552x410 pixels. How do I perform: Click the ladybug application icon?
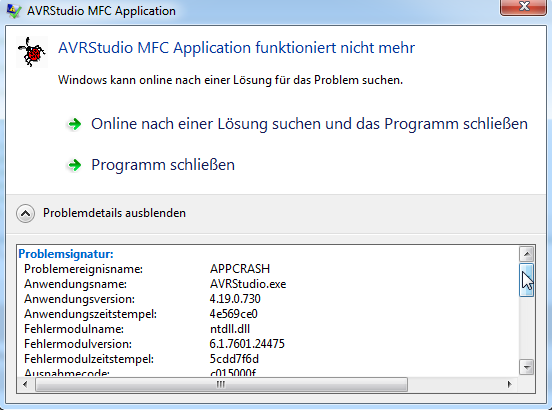[32, 52]
